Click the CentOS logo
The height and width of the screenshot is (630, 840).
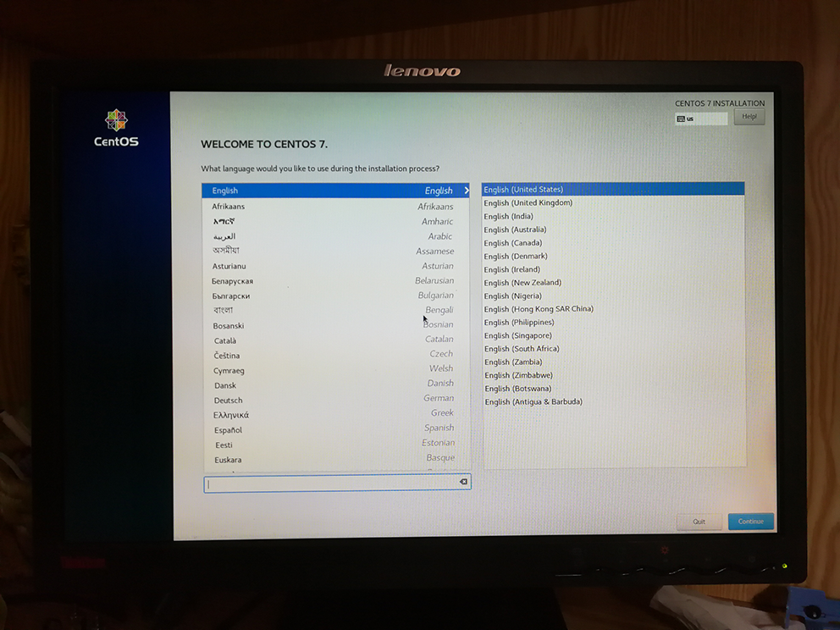coord(116,128)
